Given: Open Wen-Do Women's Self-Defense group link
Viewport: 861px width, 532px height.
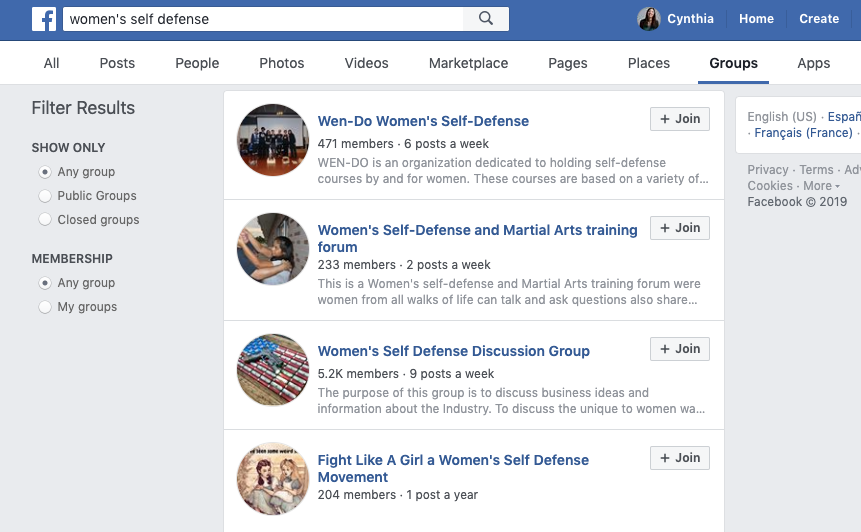Looking at the screenshot, I should point(423,121).
